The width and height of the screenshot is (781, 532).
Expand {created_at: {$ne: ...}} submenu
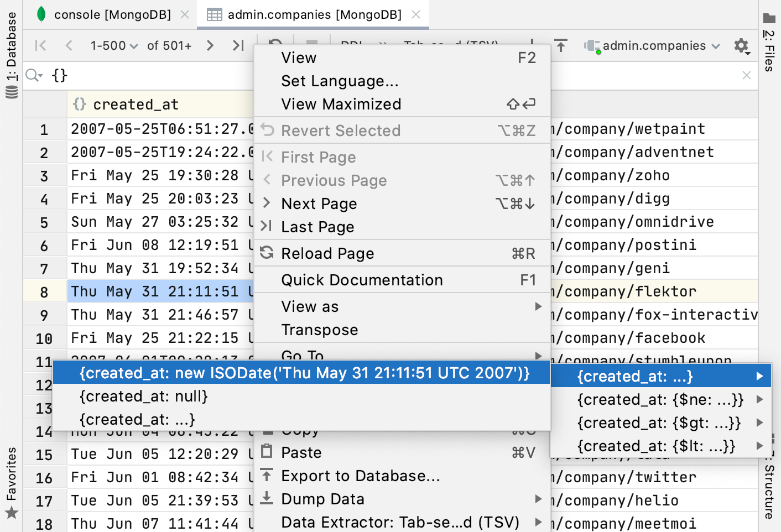[661, 399]
